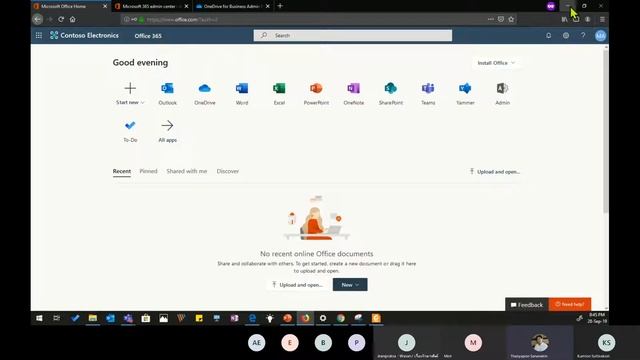
Task: Open the PowerPoint app
Action: tap(316, 93)
